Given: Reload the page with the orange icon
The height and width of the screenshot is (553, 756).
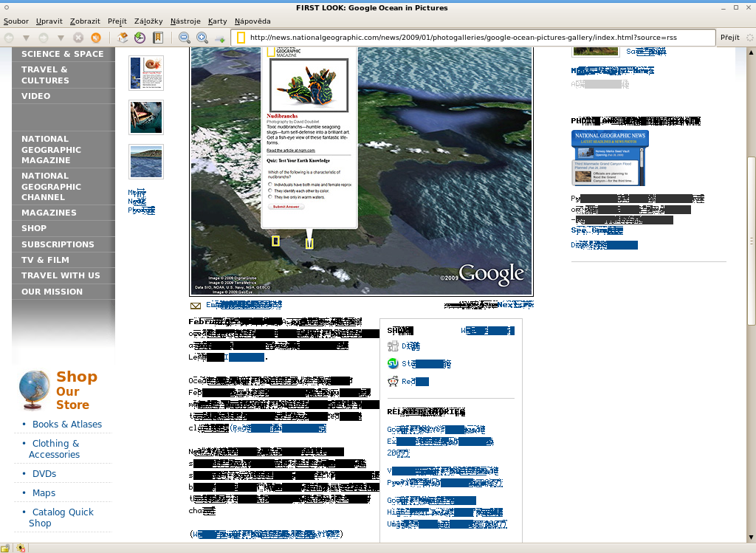Looking at the screenshot, I should 96,38.
